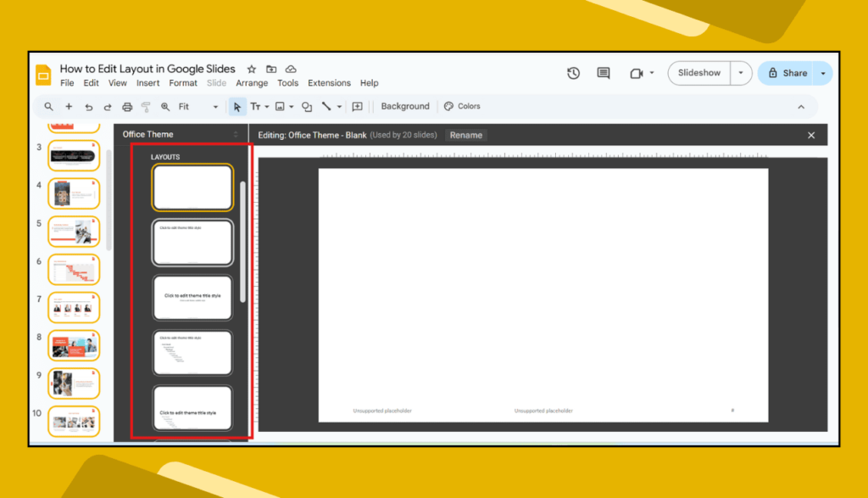Open the Arrange menu

point(252,83)
